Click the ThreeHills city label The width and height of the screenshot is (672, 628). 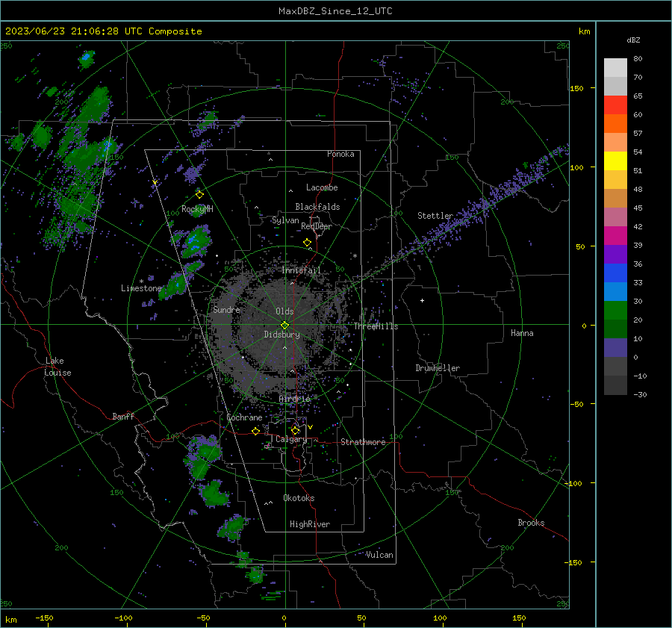coord(376,326)
